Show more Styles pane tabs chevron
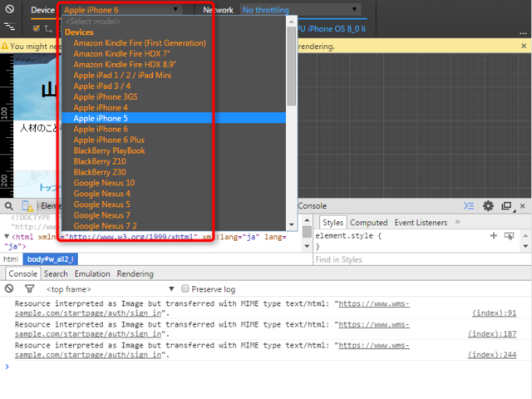This screenshot has width=532, height=399. [457, 222]
